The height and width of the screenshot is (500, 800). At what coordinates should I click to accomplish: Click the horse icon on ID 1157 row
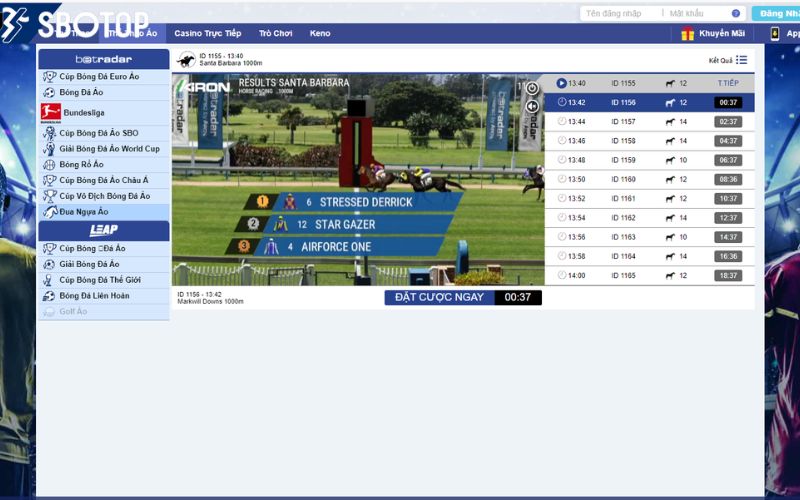click(x=670, y=122)
